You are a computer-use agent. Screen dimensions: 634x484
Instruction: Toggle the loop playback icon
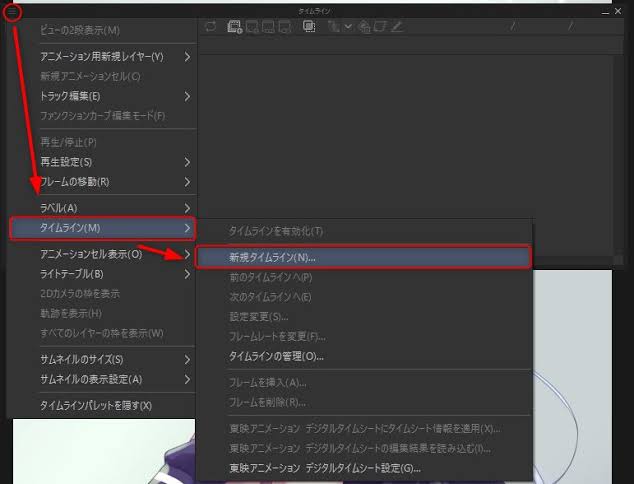pos(210,27)
